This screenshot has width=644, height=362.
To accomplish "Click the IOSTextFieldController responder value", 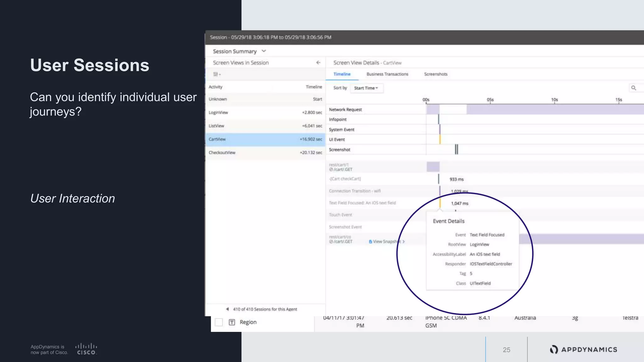I will (x=491, y=264).
